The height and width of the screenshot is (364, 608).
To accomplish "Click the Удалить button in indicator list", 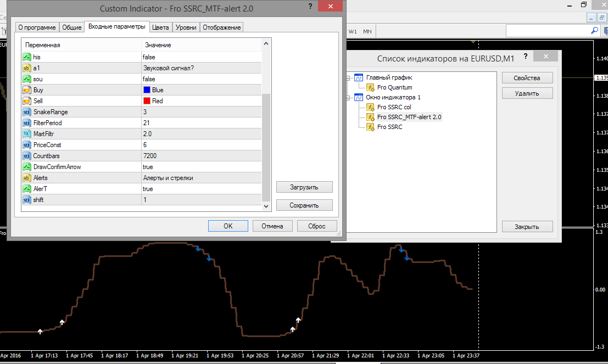I will (527, 93).
